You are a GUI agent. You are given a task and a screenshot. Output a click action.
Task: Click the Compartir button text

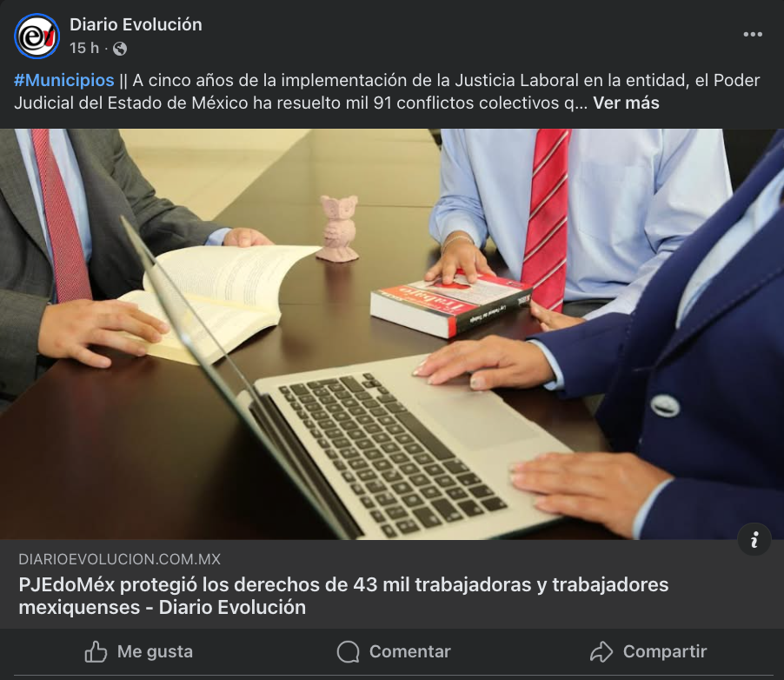pos(665,651)
